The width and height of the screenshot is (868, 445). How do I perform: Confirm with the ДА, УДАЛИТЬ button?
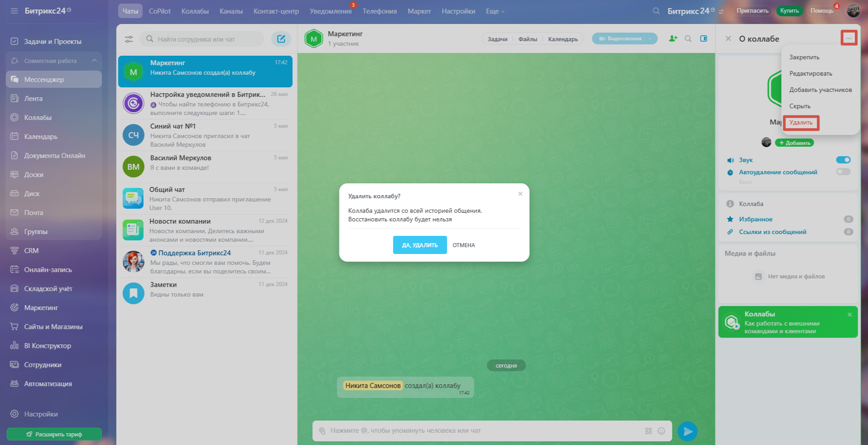pos(420,245)
